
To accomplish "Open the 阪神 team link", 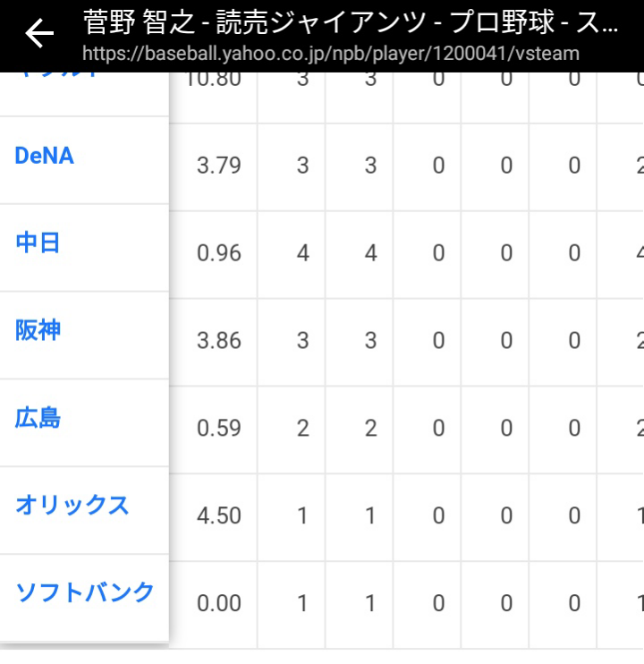I will tap(38, 330).
